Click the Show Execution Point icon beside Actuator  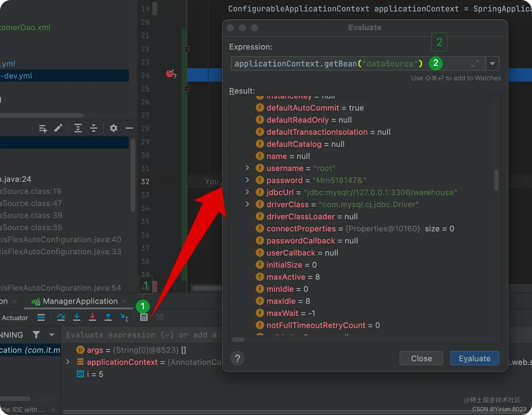41,318
